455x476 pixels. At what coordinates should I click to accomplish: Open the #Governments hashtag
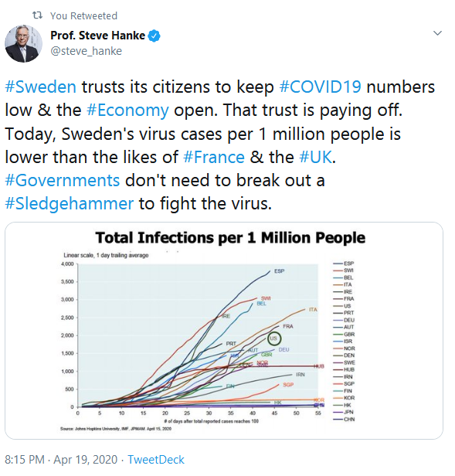(63, 181)
